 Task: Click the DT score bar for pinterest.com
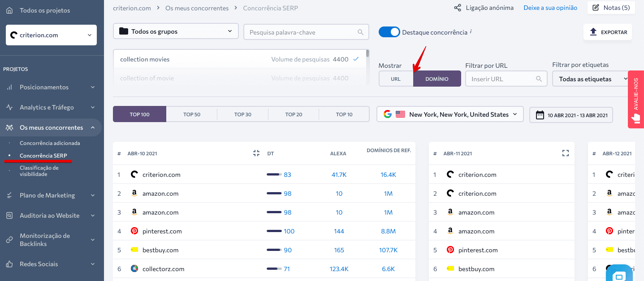tap(274, 231)
